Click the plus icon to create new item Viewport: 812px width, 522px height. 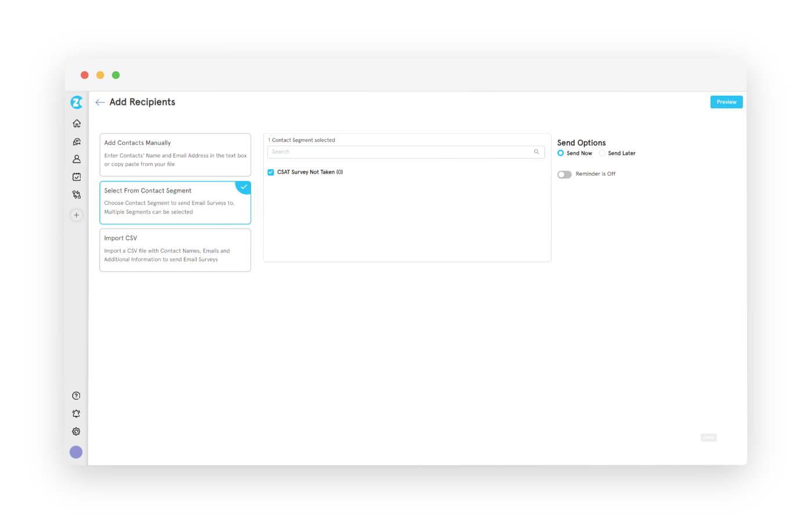[76, 215]
